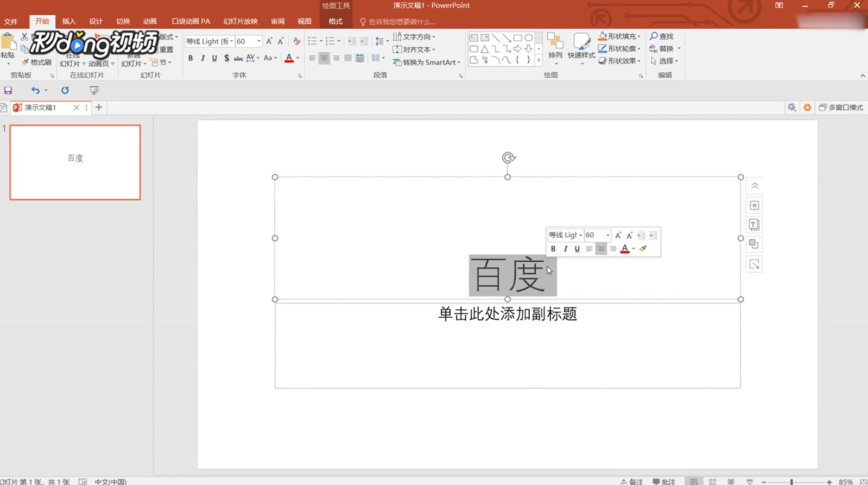Click italic in the floating mini toolbar
868x485 pixels.
[565, 249]
